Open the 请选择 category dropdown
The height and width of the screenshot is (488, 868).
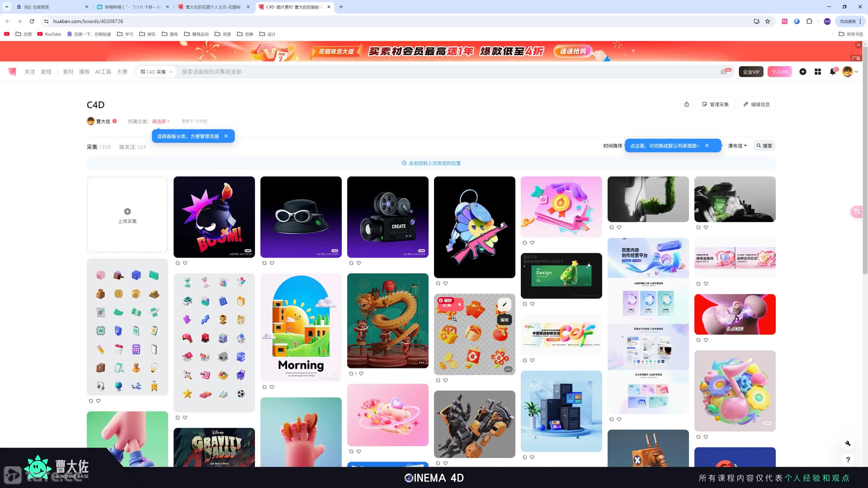(161, 121)
